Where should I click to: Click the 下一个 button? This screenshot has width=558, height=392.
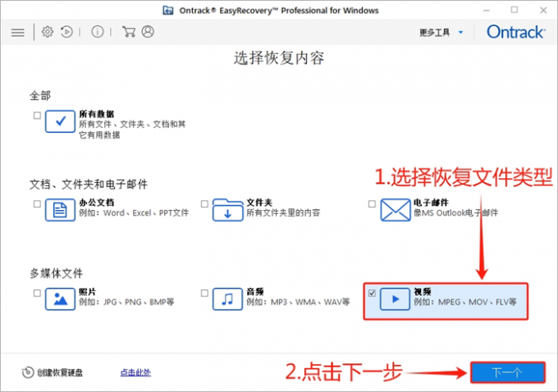pos(508,372)
